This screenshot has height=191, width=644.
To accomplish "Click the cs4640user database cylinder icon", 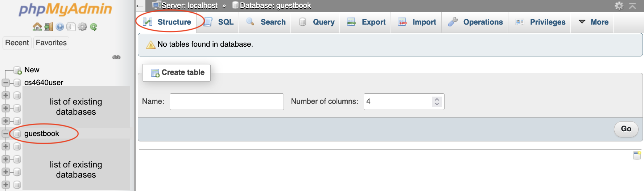I will coord(17,82).
